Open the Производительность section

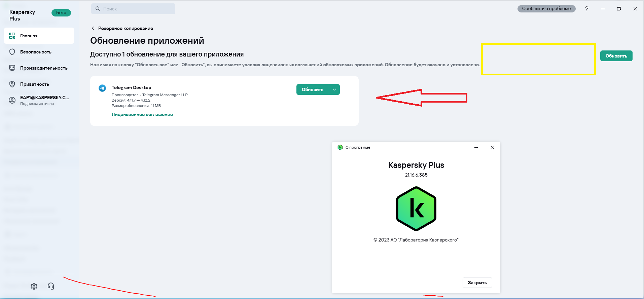click(x=39, y=68)
